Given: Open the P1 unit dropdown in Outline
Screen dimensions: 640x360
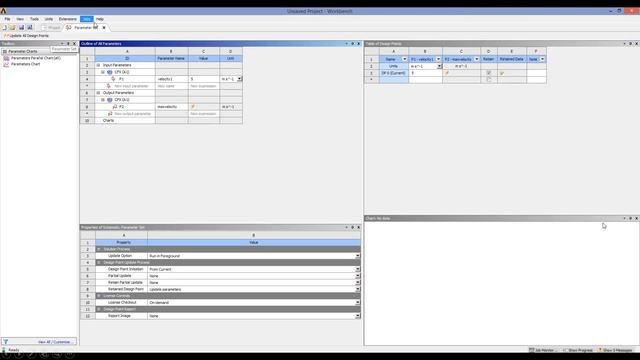Looking at the screenshot, I should point(240,79).
